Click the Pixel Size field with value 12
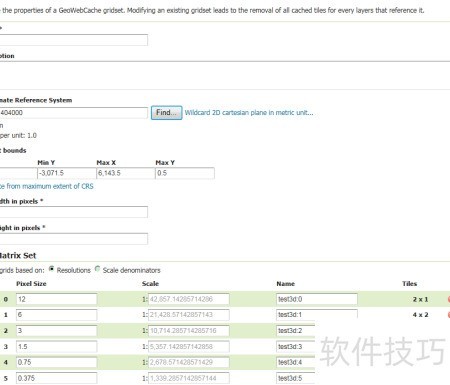The height and width of the screenshot is (385, 450). [57, 299]
